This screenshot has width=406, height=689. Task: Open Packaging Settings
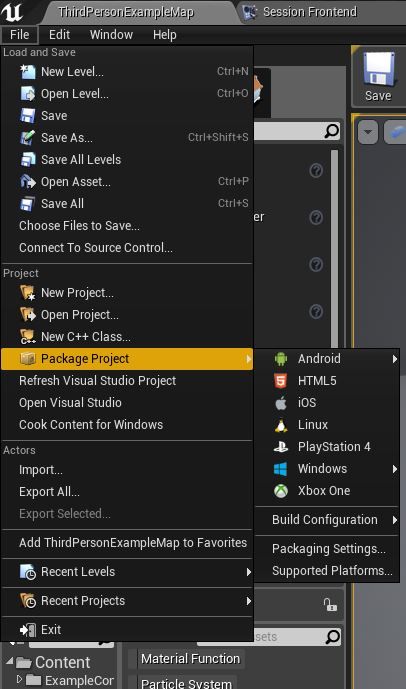[327, 549]
